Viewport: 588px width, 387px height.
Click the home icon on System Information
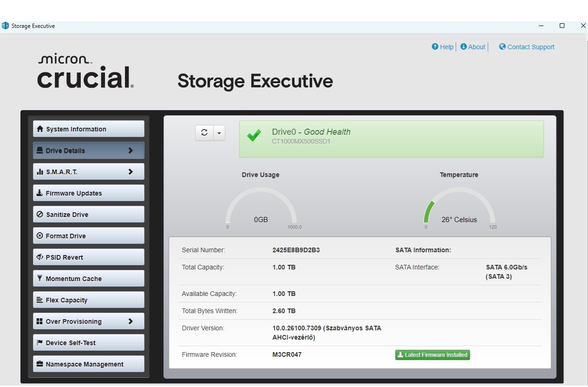click(x=40, y=129)
